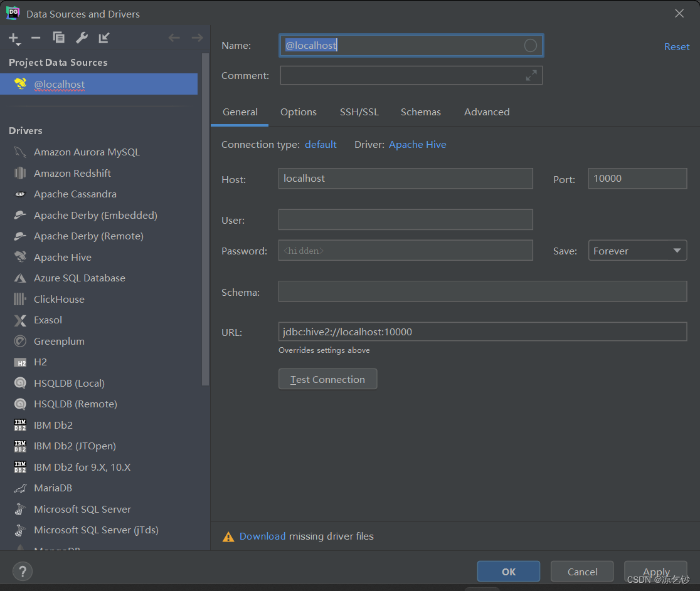Click the Add data source plus icon
The height and width of the screenshot is (591, 700).
tap(14, 39)
